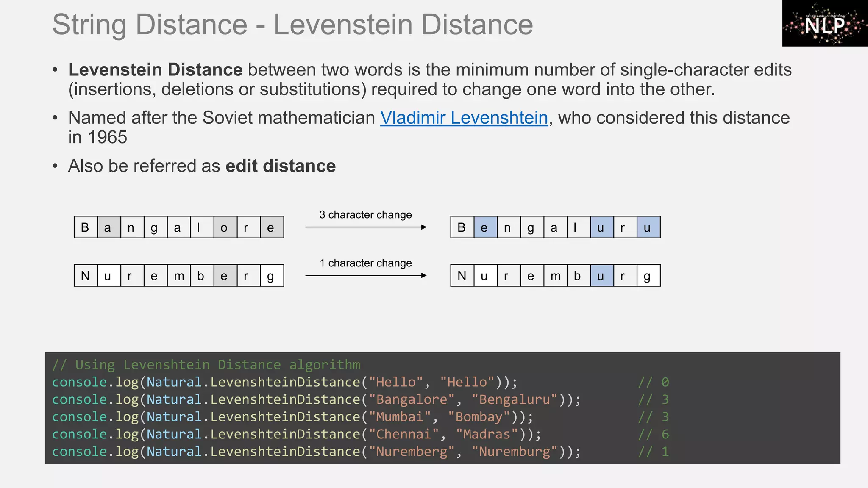Open the Vladimir Levenshtein hyperlink
This screenshot has height=488, width=868.
464,118
